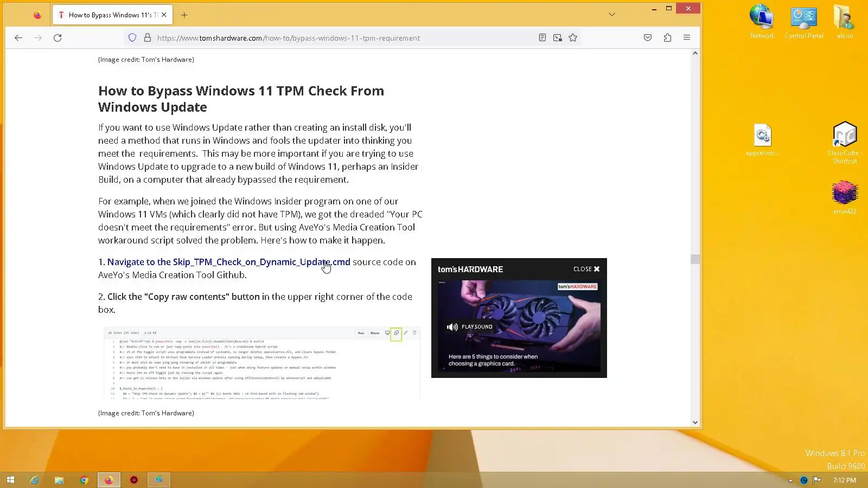Click the page scrollbar down arrow
This screenshot has width=868, height=488.
(695, 422)
